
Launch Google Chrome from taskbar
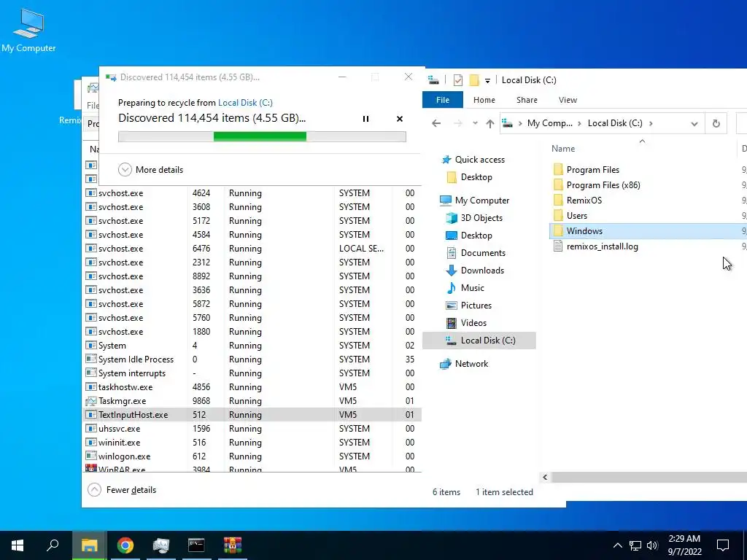[x=125, y=545]
